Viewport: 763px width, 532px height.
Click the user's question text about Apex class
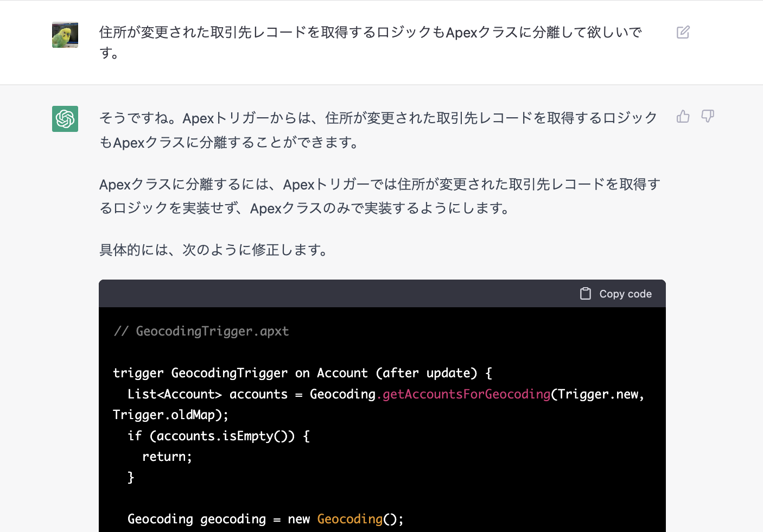pyautogui.click(x=371, y=42)
